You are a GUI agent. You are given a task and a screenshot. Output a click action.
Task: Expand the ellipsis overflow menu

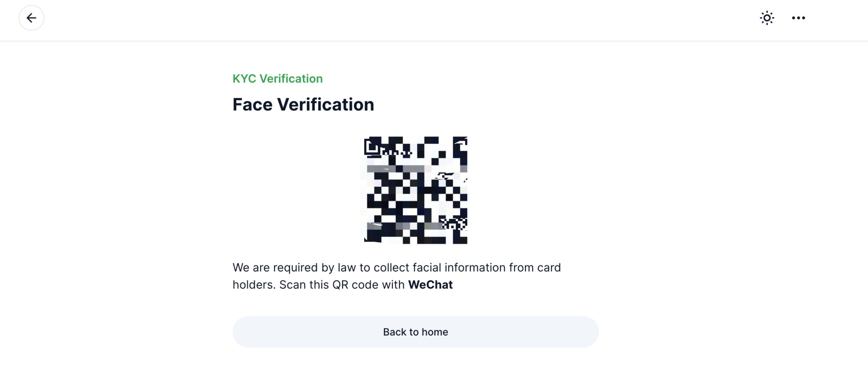(x=798, y=18)
